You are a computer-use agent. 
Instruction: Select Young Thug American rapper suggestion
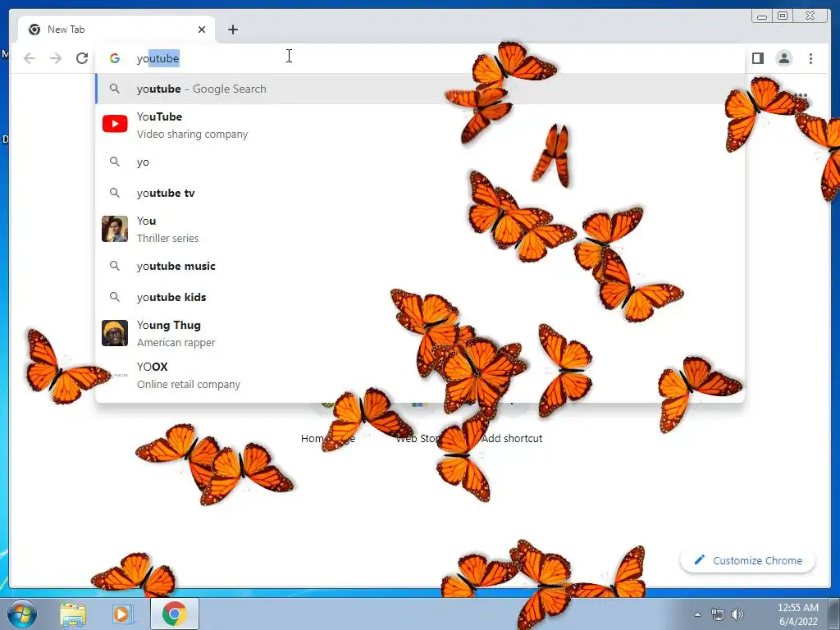pos(421,333)
